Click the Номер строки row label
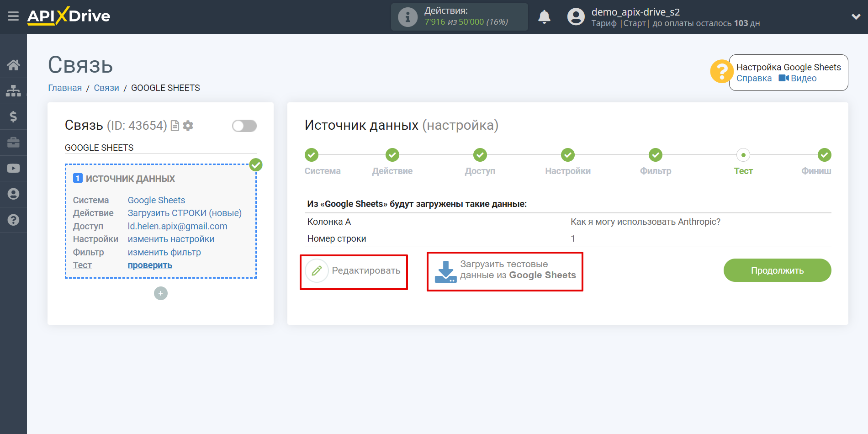Image resolution: width=868 pixels, height=434 pixels. pos(337,238)
